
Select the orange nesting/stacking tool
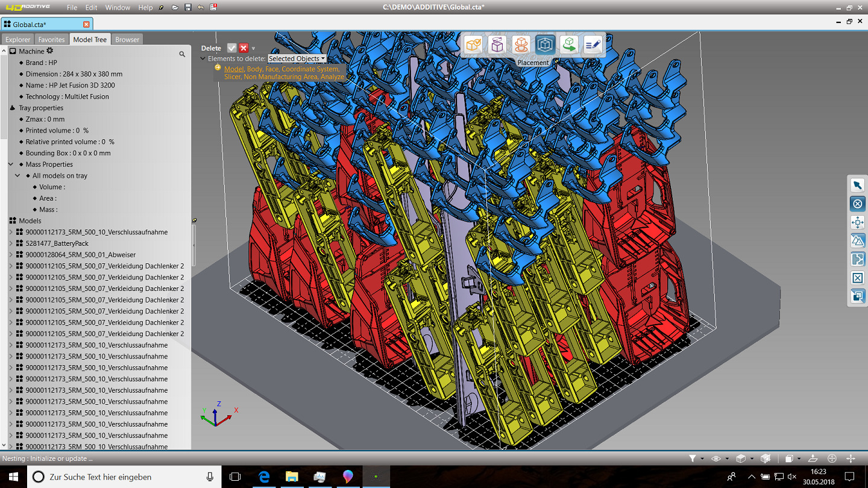[x=521, y=44]
